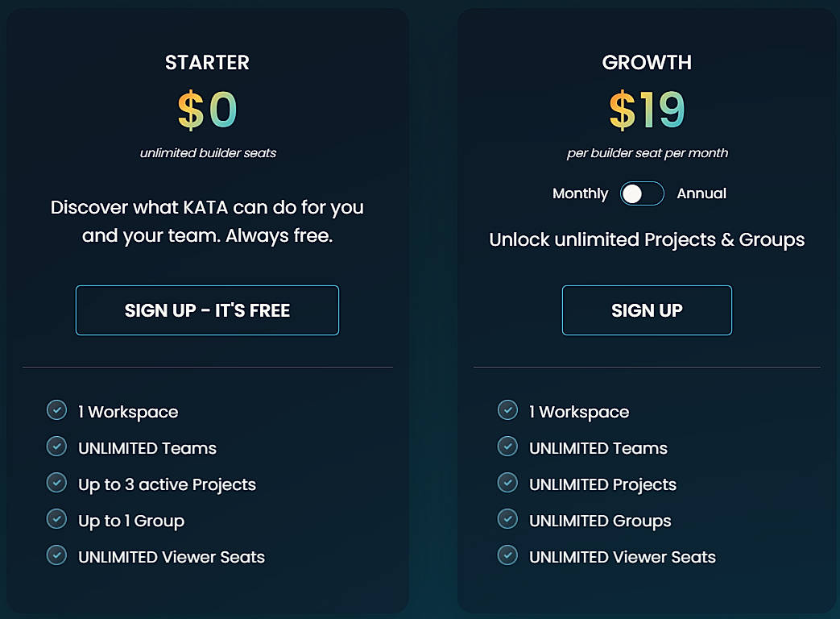
Task: Click the checkmark beside "UNLIMITED Teams" in Starter
Action: 56,447
